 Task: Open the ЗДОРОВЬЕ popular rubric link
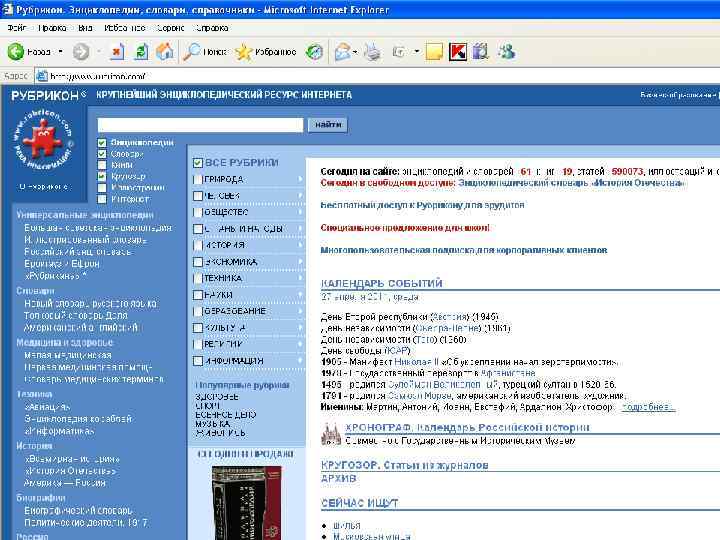217,397
